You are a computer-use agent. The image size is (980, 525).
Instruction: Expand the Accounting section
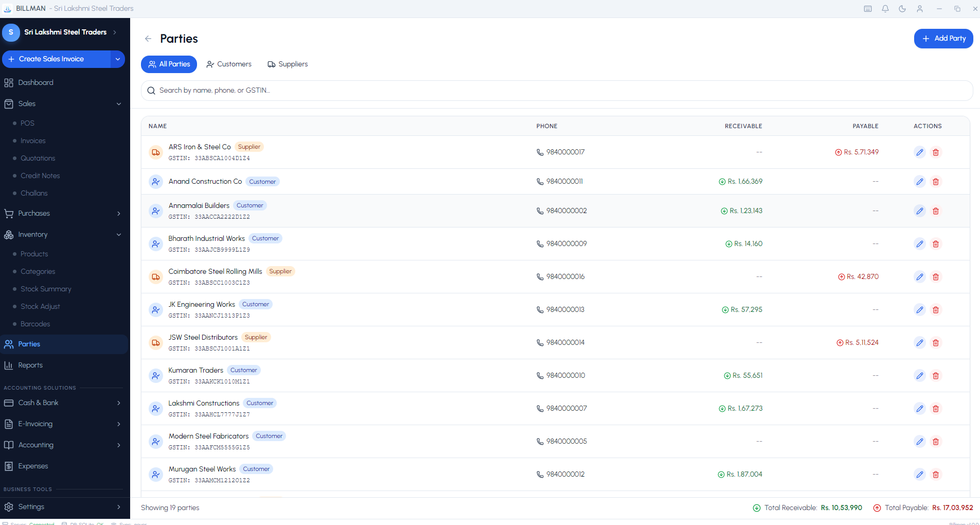119,445
